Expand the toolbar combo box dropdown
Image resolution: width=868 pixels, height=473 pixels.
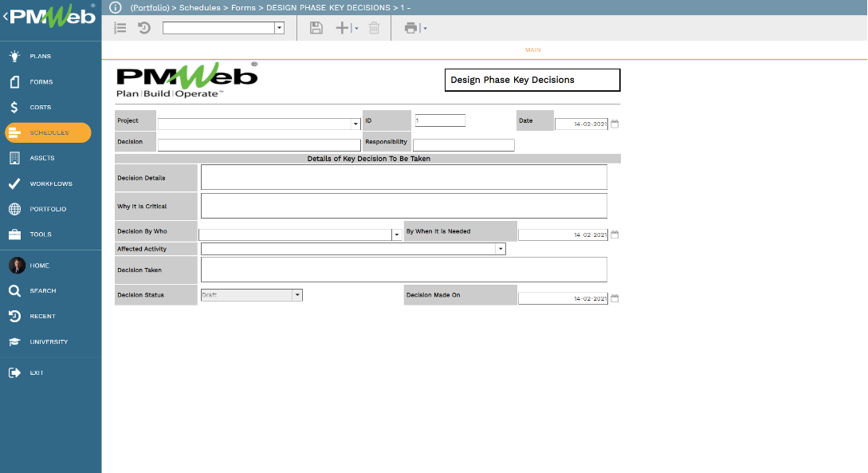(280, 28)
